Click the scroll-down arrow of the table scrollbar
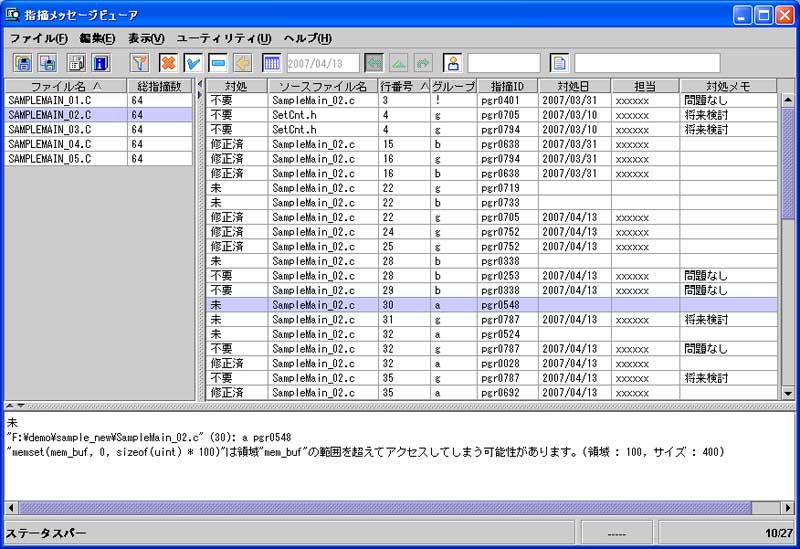Image resolution: width=800 pixels, height=549 pixels. click(788, 393)
